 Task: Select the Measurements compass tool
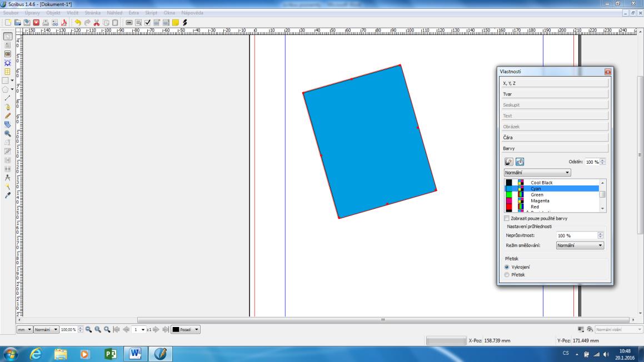(x=7, y=178)
